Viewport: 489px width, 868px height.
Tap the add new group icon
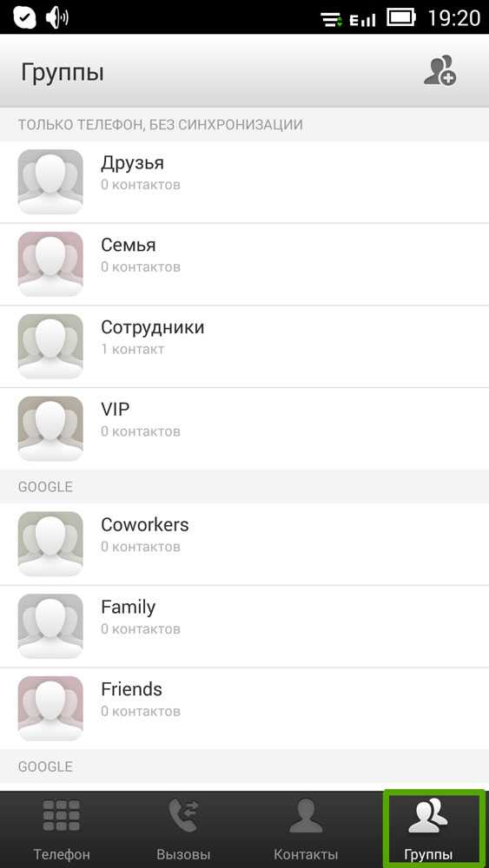440,71
